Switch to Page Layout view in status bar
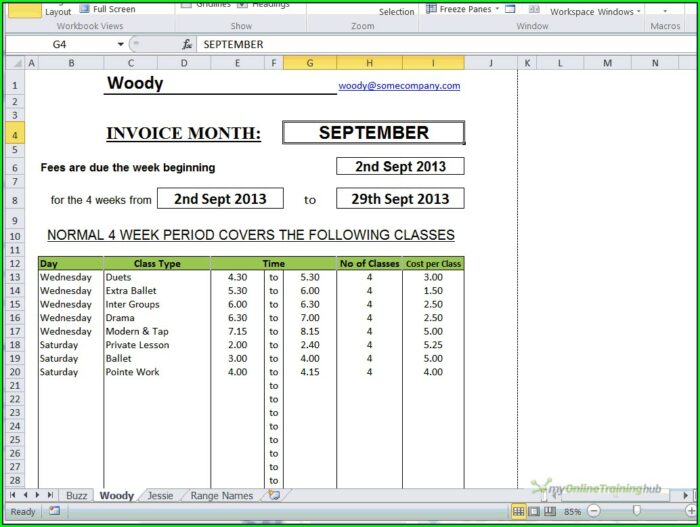700x527 pixels. (534, 511)
